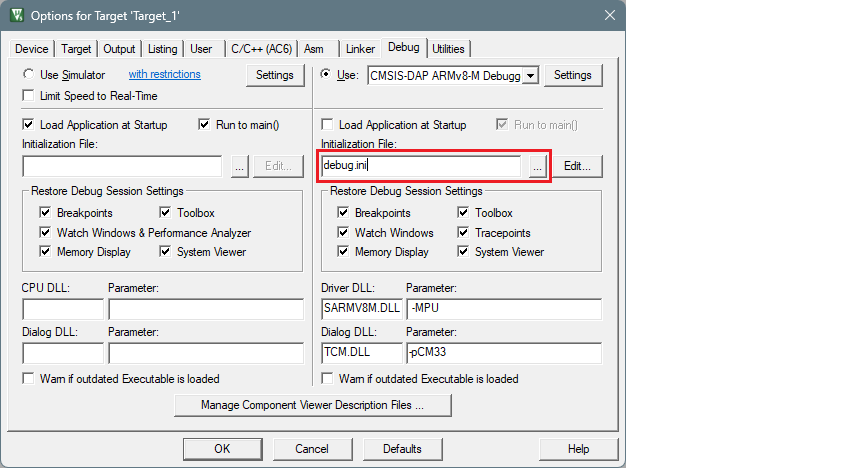Toggle Tracepoints checkbox

tap(463, 233)
